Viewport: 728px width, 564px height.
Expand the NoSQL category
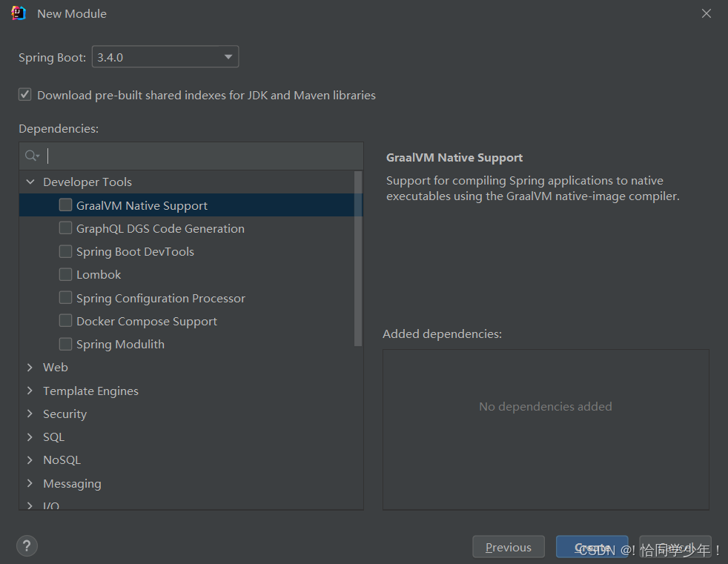30,460
